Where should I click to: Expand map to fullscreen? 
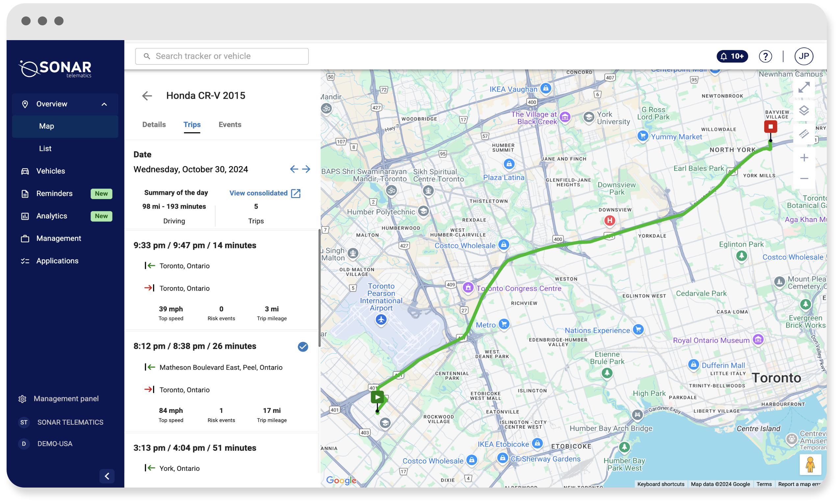[x=804, y=88]
